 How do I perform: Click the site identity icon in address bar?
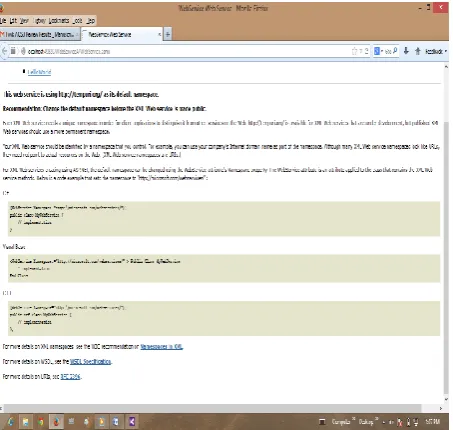(23, 51)
